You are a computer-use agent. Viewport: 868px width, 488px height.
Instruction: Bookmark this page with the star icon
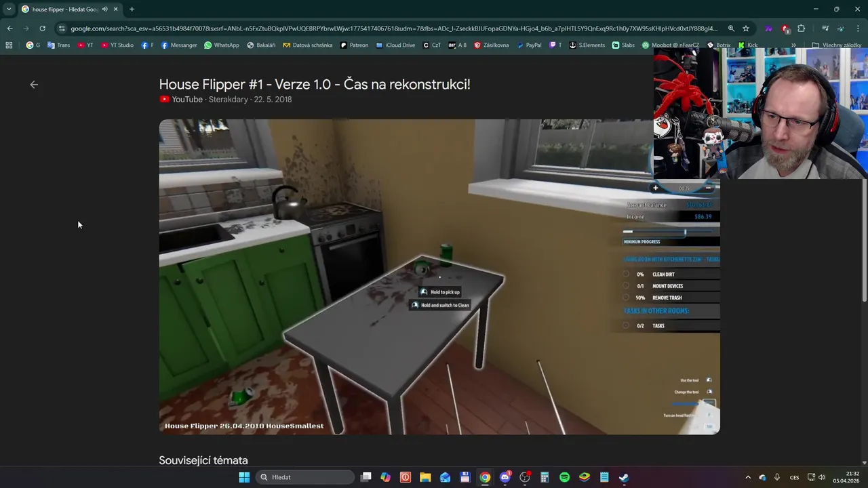click(x=746, y=28)
